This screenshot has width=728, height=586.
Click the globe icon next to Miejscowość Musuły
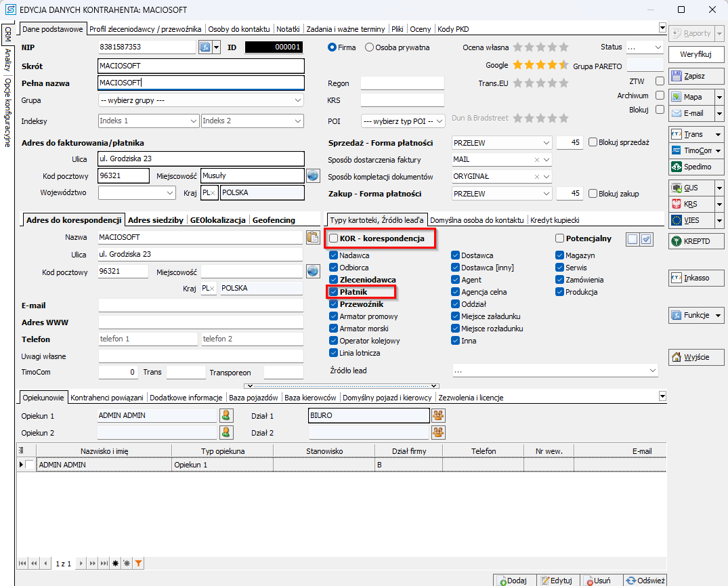click(x=312, y=175)
